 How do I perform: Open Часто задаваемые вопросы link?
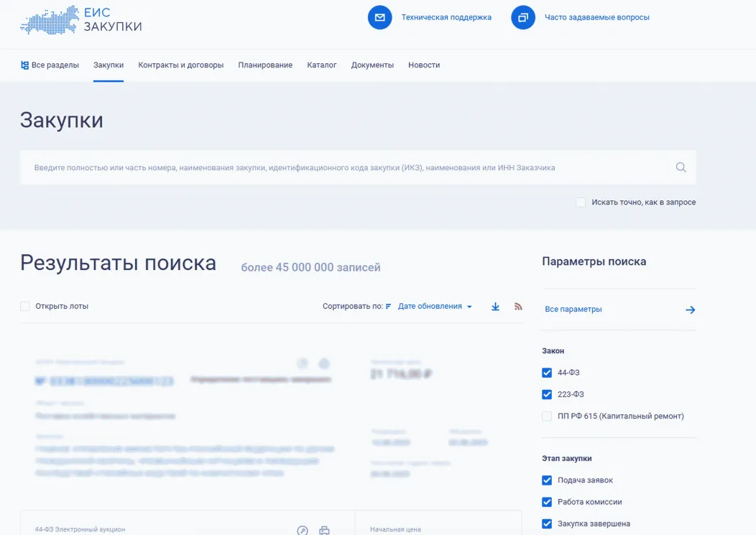596,17
